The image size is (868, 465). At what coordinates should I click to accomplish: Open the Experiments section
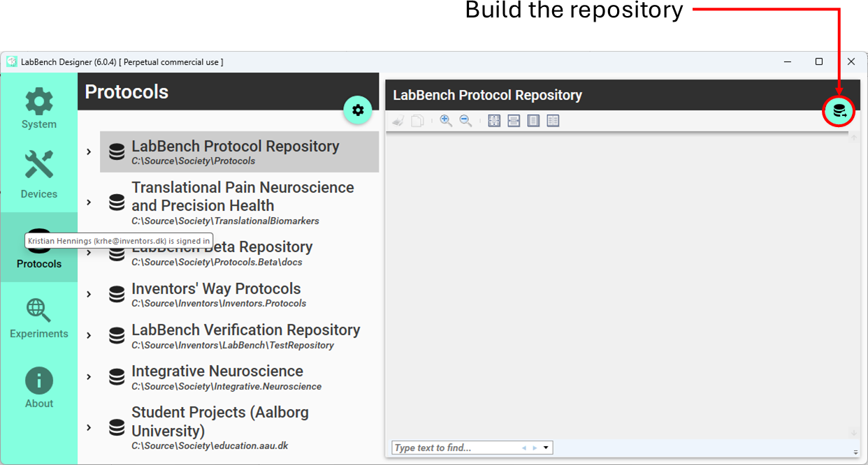tap(39, 318)
